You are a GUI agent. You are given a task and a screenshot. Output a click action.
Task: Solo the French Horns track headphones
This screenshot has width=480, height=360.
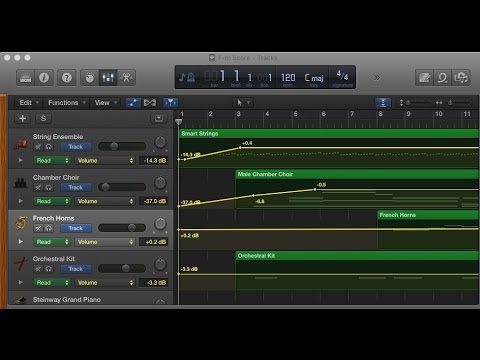[49, 228]
